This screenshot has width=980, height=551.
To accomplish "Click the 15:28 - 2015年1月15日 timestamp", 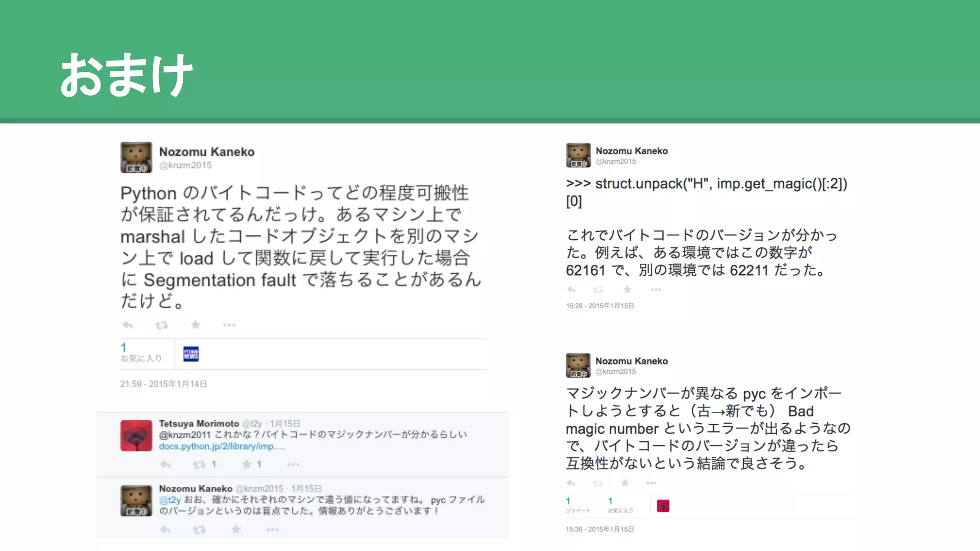I will point(600,306).
